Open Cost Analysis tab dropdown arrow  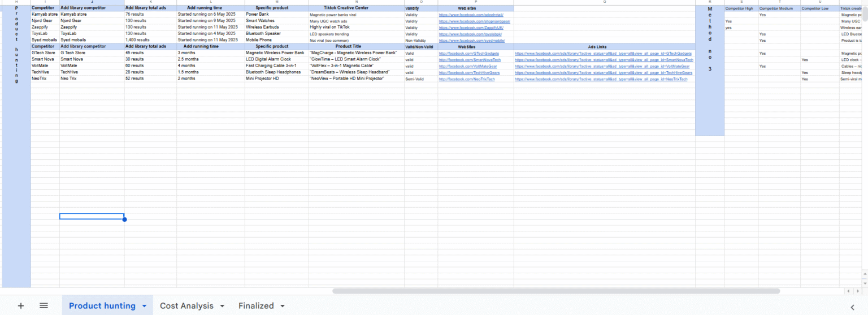[222, 306]
